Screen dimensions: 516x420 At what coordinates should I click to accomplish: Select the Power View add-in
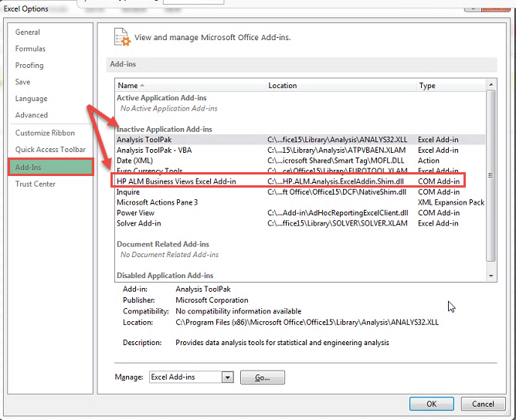[300, 213]
